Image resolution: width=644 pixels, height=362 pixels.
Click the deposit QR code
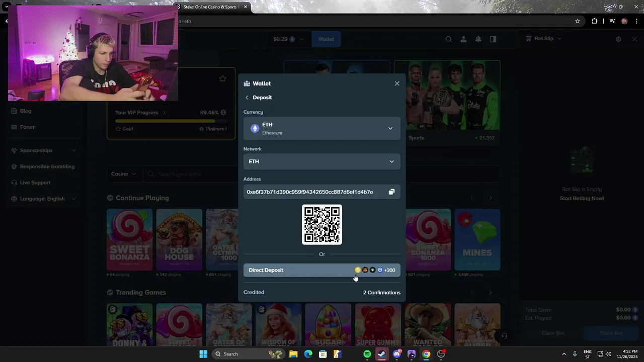(x=322, y=225)
